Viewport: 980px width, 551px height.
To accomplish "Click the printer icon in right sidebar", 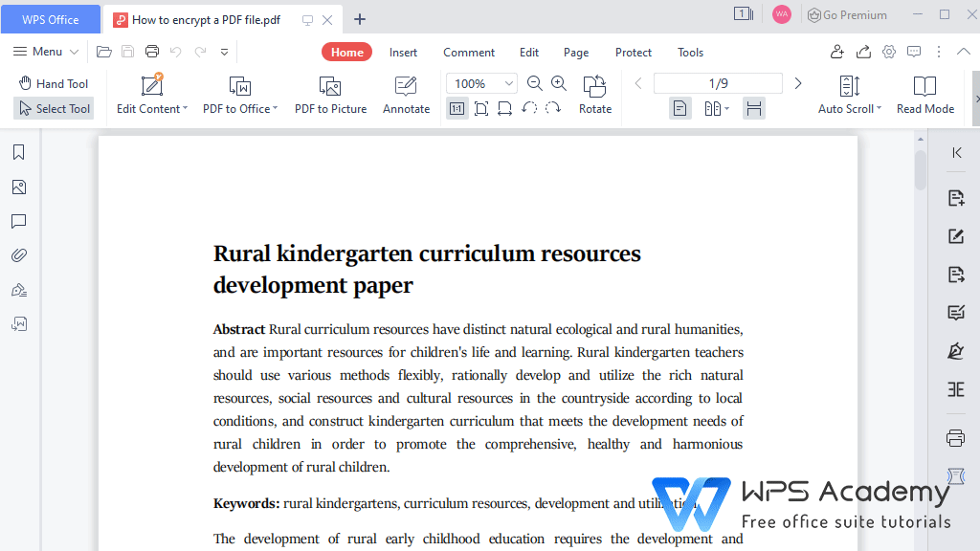I will pyautogui.click(x=956, y=438).
